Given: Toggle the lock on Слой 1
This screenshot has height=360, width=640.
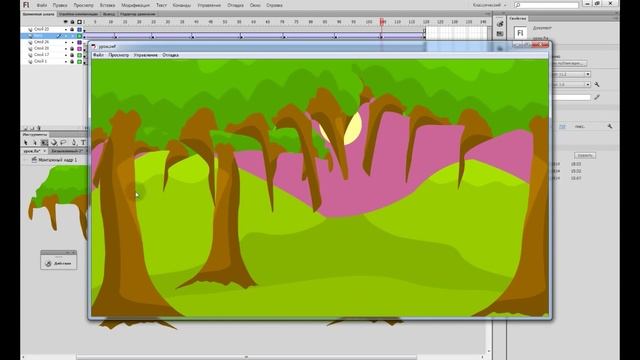Looking at the screenshot, I should point(72,61).
